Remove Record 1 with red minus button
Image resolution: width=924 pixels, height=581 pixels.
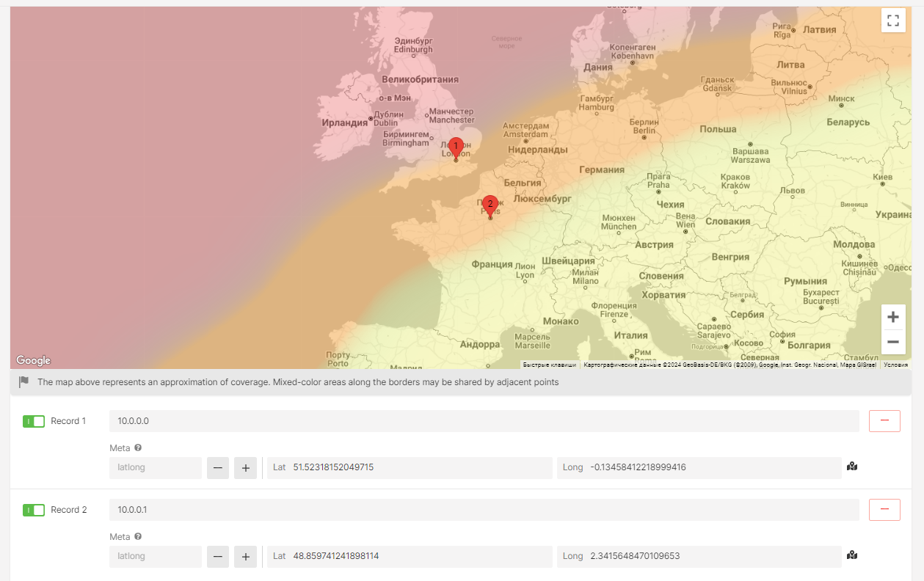(x=884, y=421)
